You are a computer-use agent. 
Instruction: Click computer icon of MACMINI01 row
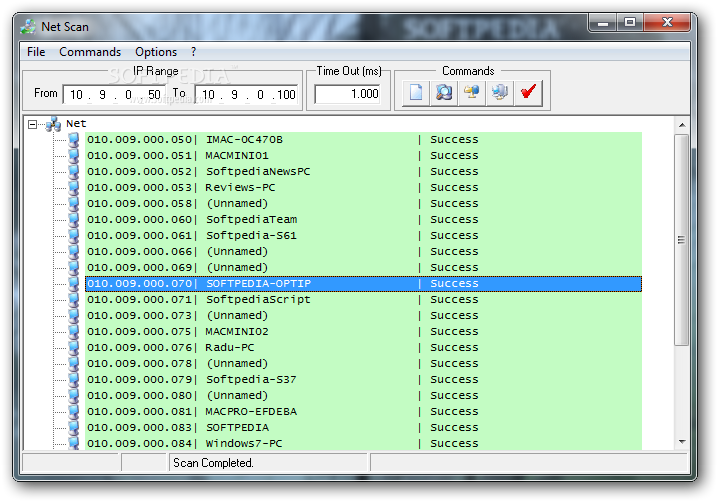(x=74, y=156)
